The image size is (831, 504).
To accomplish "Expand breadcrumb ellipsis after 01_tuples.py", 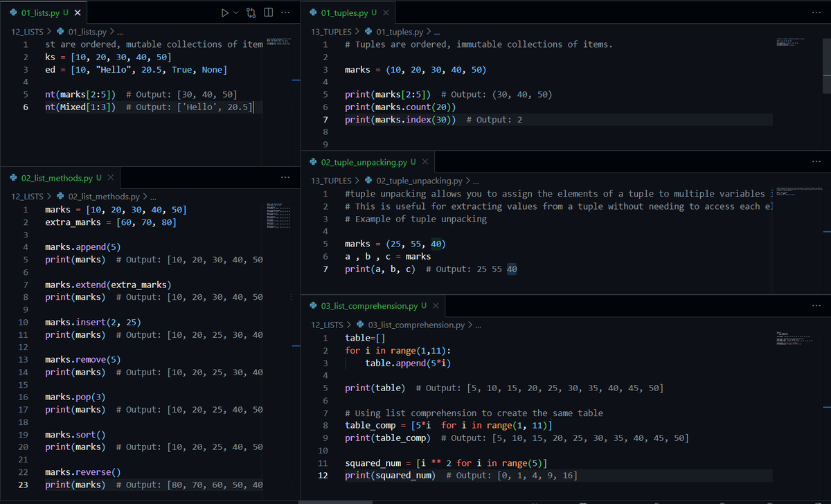I will click(437, 32).
